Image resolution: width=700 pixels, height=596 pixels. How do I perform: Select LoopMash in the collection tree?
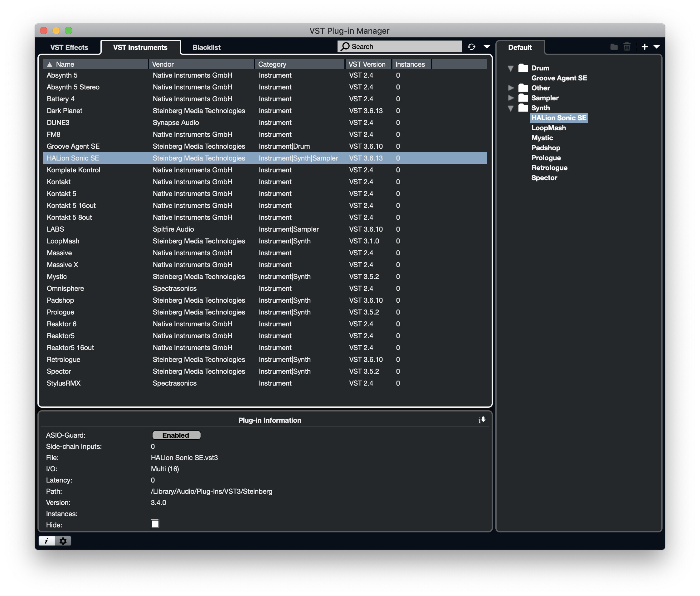[548, 128]
